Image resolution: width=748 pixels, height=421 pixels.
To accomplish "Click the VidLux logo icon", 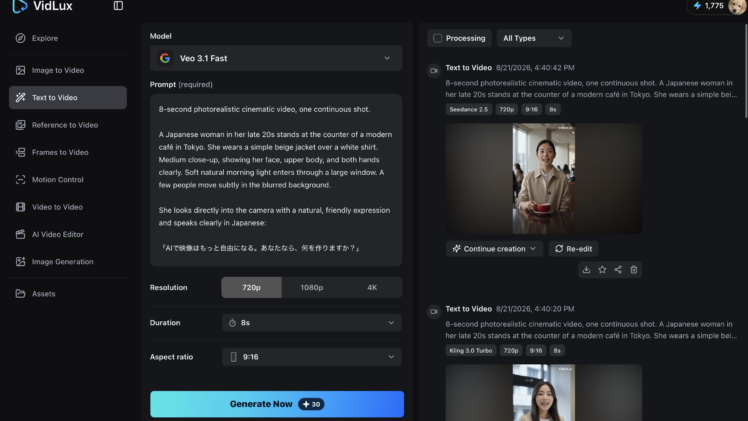I will [20, 6].
